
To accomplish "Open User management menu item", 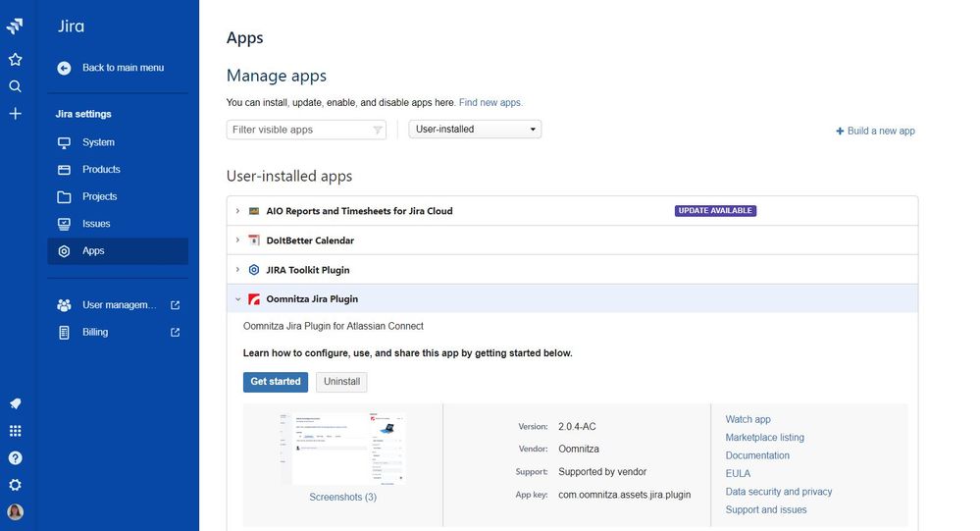I will tap(118, 305).
